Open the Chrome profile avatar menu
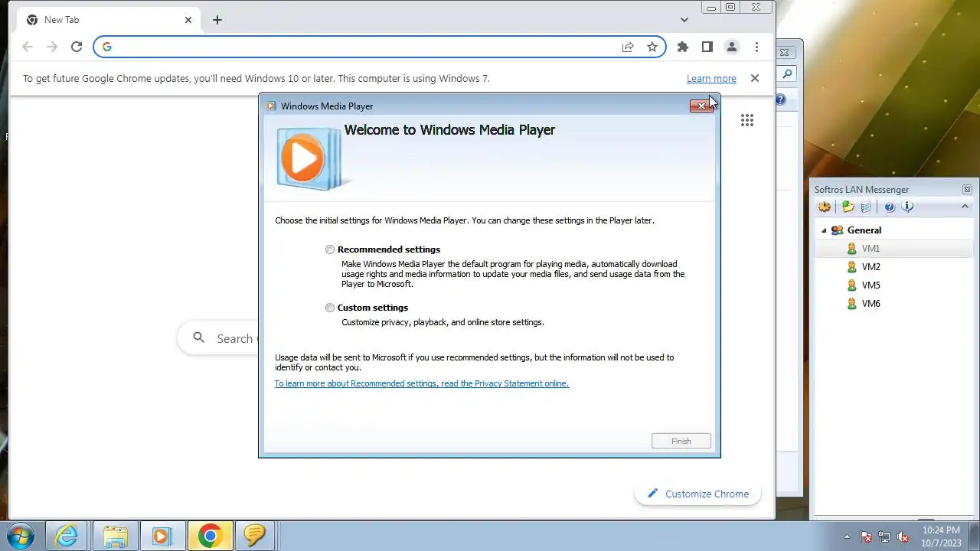Screen dimensions: 980x551 coord(732,47)
